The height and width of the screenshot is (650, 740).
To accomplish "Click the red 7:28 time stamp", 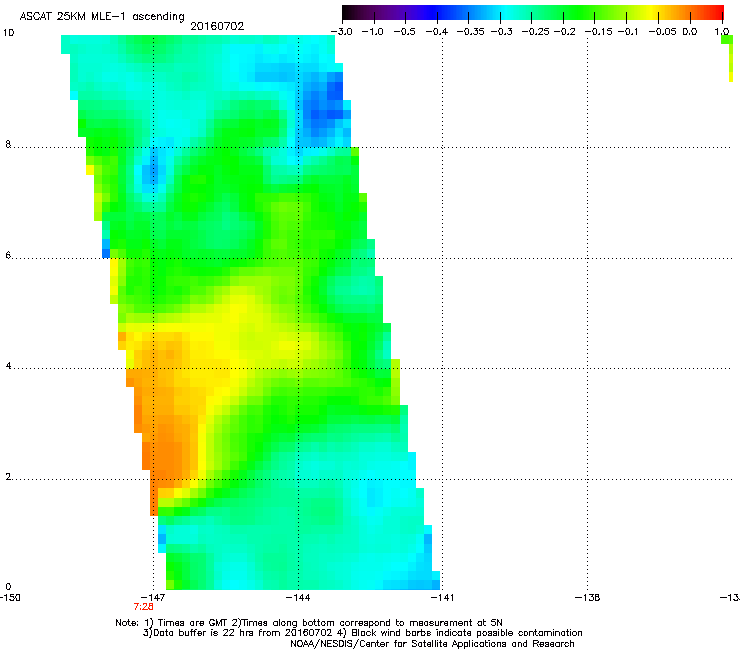I will click(x=143, y=607).
